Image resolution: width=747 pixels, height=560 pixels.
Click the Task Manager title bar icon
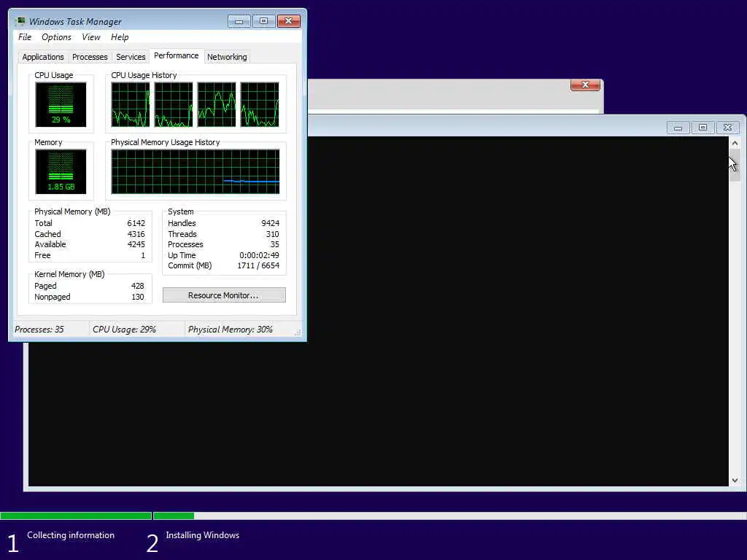click(20, 21)
